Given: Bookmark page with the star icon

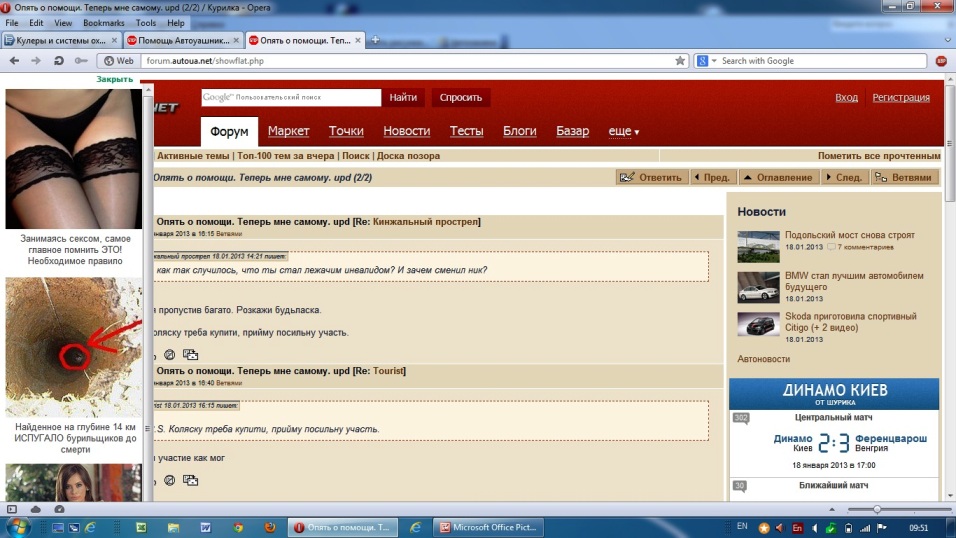Looking at the screenshot, I should 680,61.
